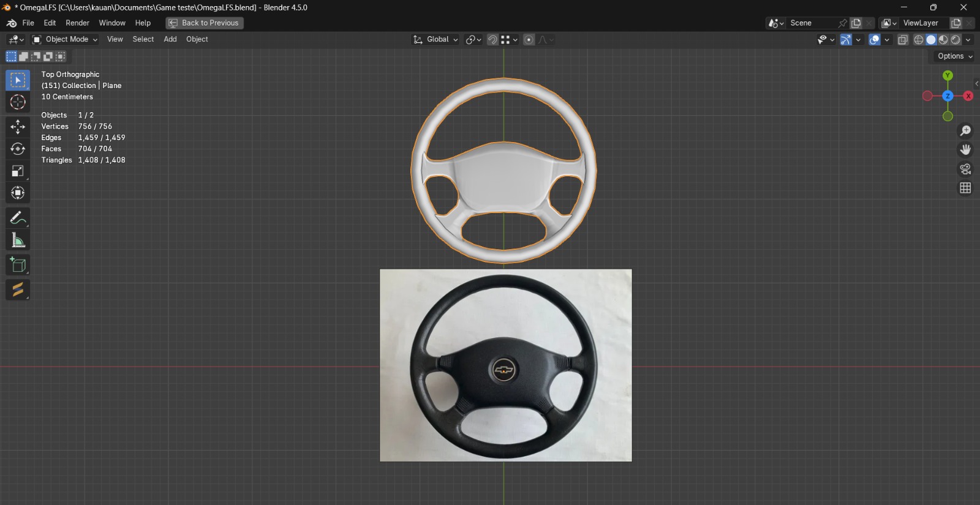Open the scene browse dropdown

click(x=776, y=23)
